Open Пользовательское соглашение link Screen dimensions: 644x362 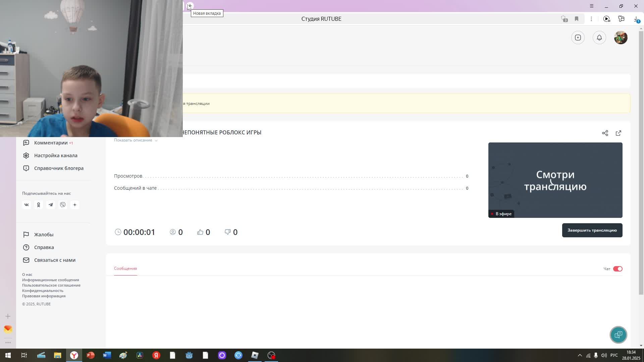click(51, 285)
